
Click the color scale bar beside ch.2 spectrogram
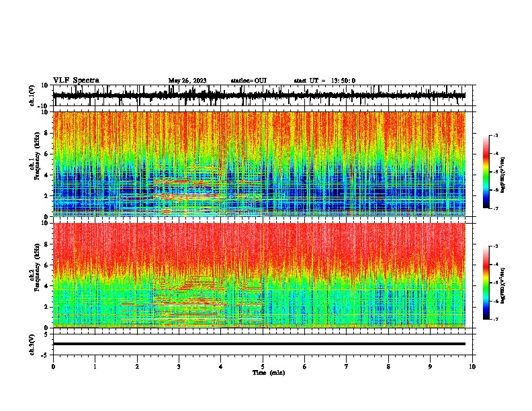(x=486, y=283)
